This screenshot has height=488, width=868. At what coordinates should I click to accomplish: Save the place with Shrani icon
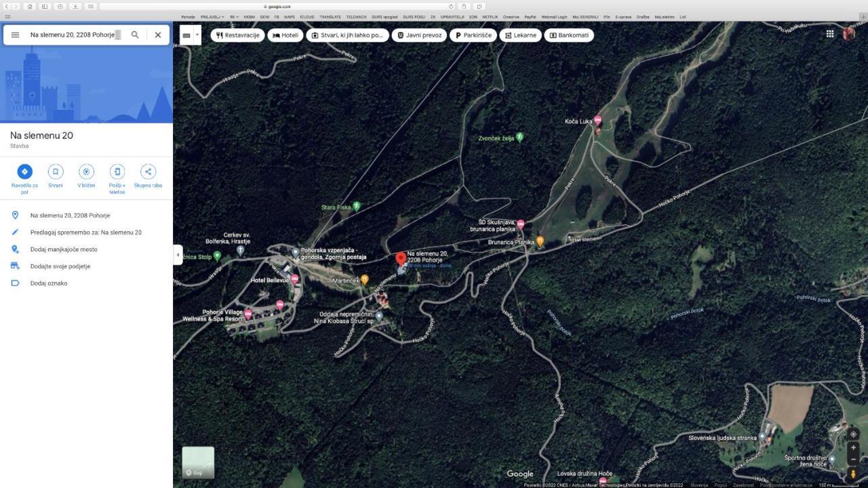[56, 171]
